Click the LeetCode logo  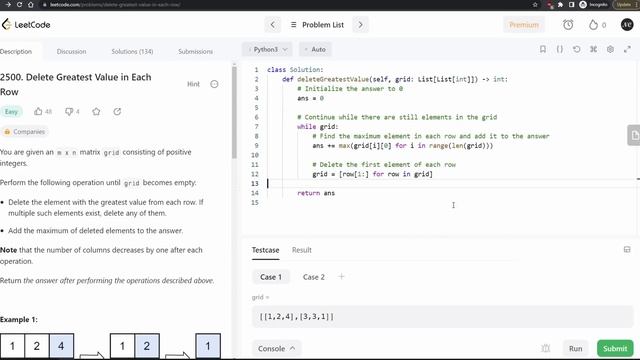coord(26,24)
